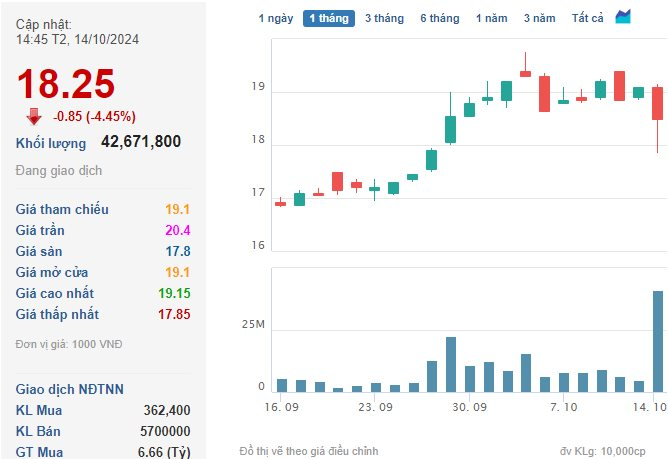Click the 25M volume axis label
Viewport: 668px width, 459px height.
coord(253,324)
